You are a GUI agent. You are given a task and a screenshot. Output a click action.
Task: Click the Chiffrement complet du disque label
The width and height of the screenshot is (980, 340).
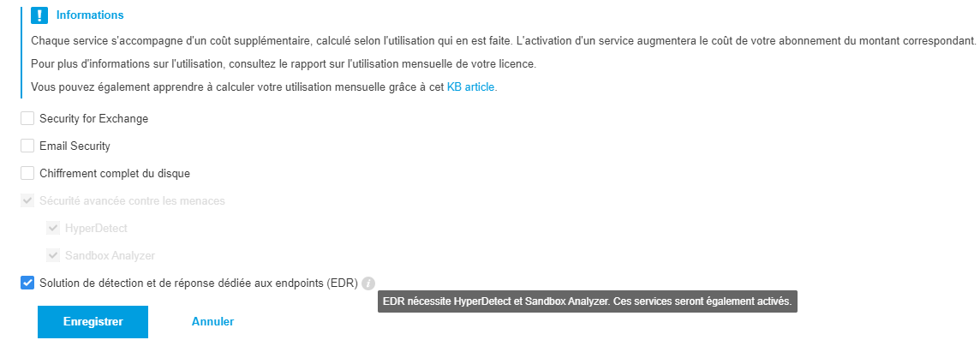[115, 173]
